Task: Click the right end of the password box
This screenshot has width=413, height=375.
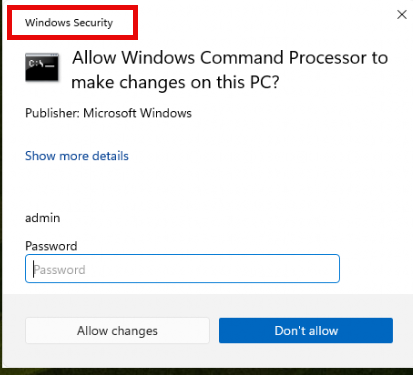Action: [330, 269]
